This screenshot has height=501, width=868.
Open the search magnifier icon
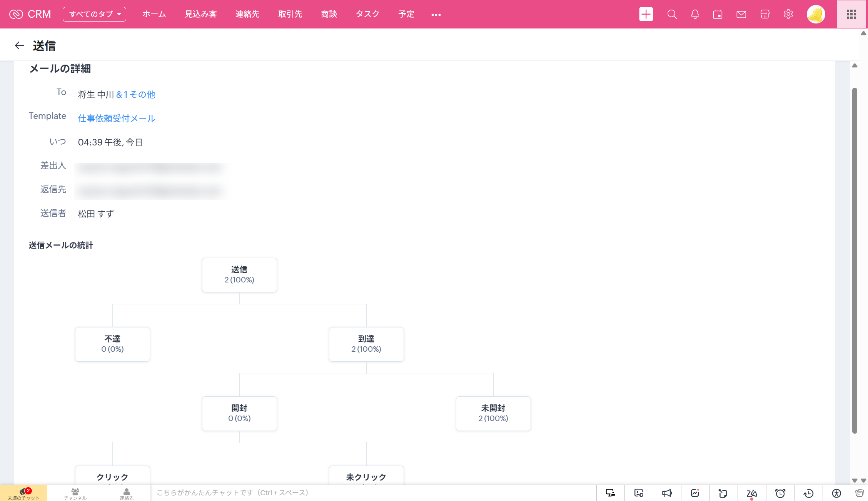[672, 14]
